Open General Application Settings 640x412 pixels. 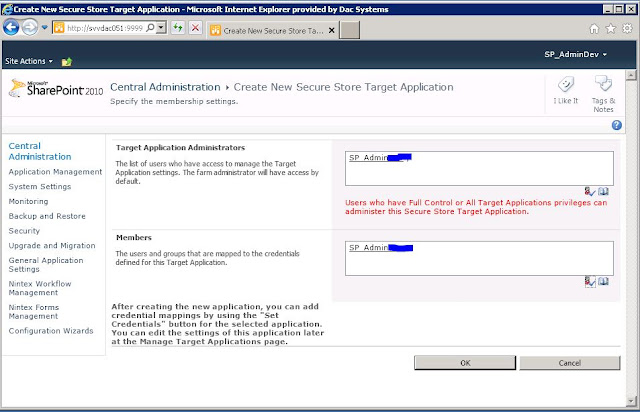pyautogui.click(x=46, y=265)
